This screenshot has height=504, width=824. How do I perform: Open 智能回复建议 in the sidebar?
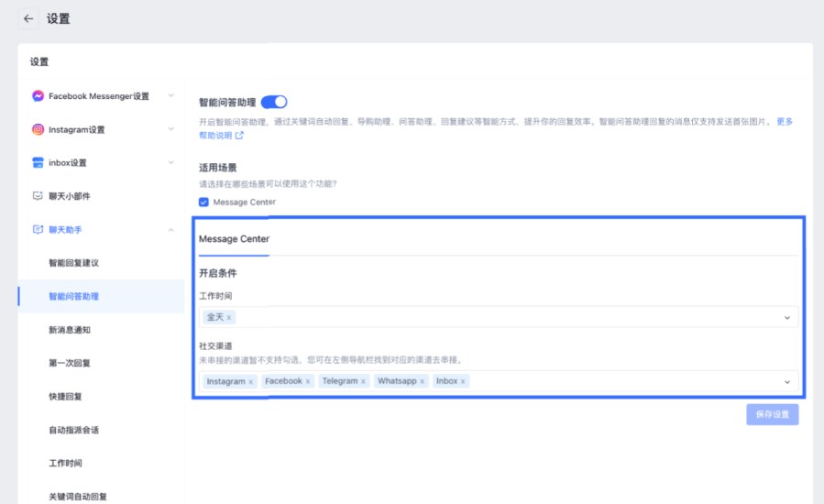click(x=73, y=263)
